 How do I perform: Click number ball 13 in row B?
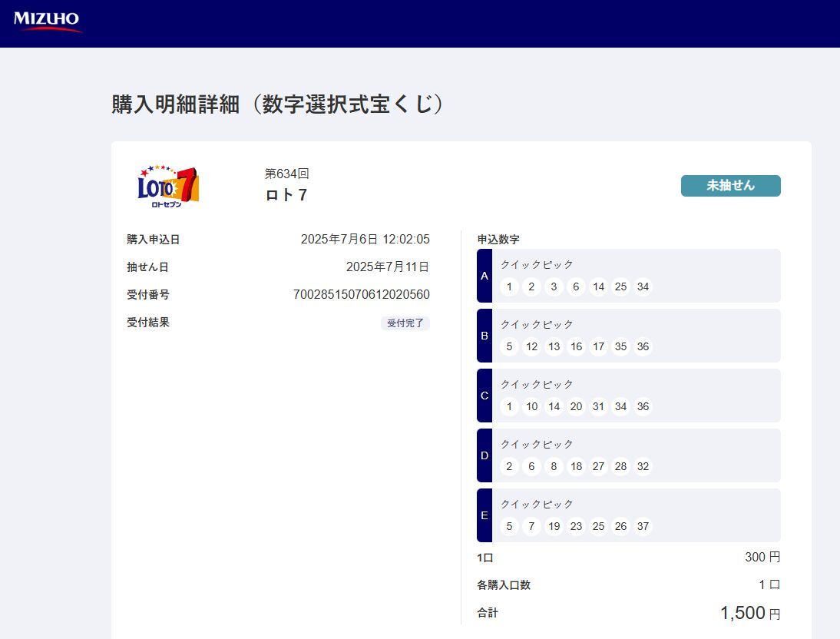click(x=554, y=347)
